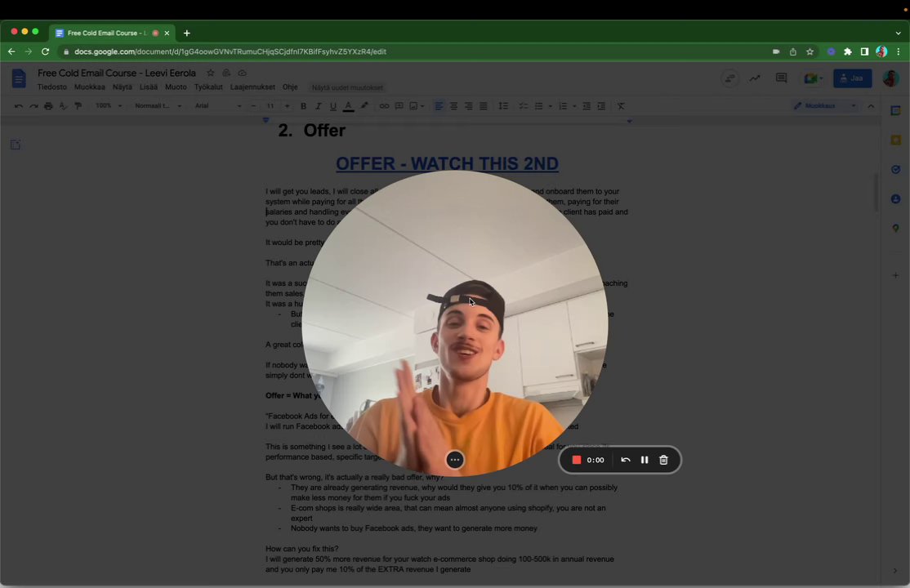The image size is (910, 588).
Task: Open camera bubble options three dots
Action: pos(455,460)
